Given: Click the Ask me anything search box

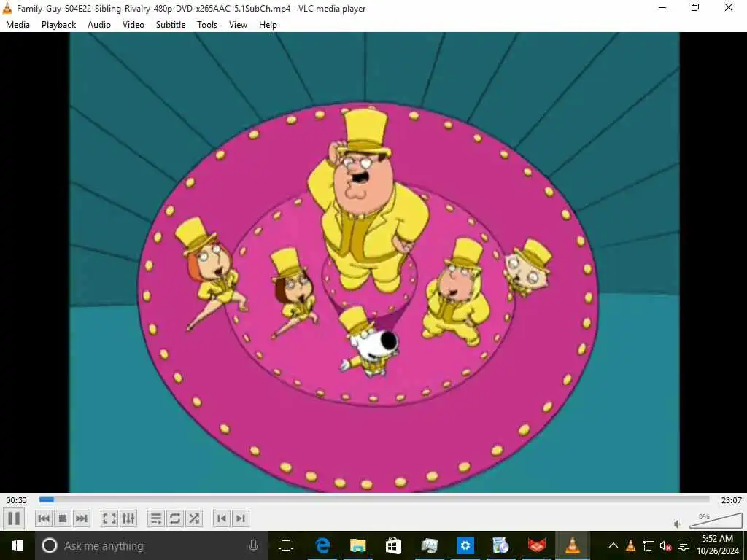Looking at the screenshot, I should (152, 545).
